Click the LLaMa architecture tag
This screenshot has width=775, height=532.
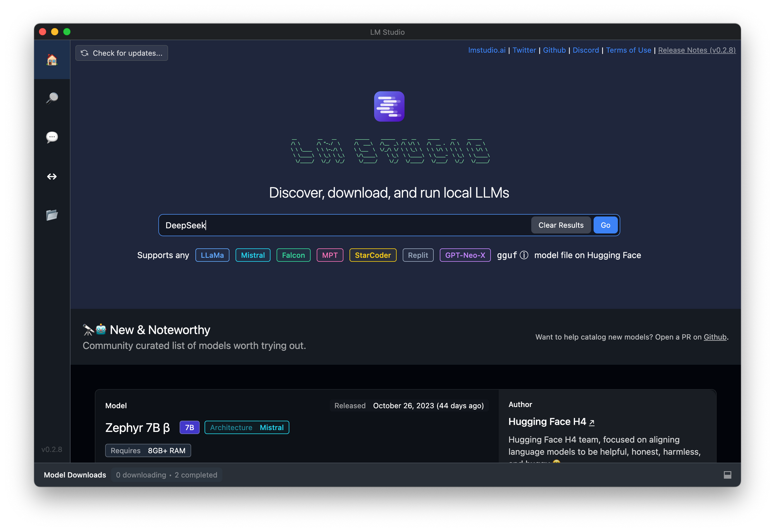click(x=212, y=255)
